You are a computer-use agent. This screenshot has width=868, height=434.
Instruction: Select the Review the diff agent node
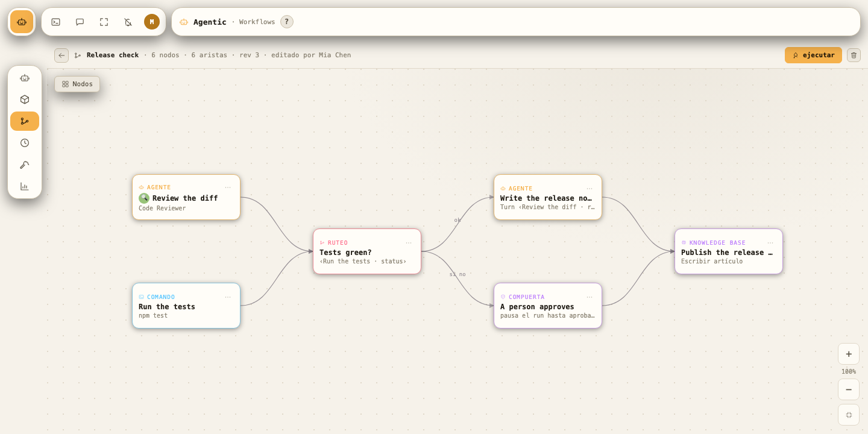coord(186,197)
